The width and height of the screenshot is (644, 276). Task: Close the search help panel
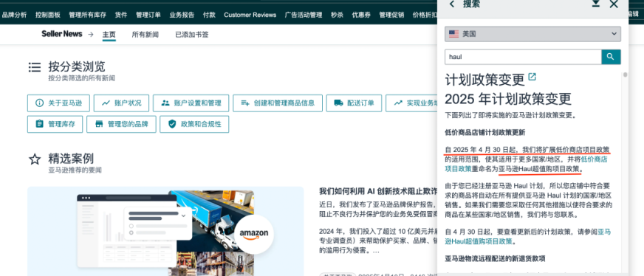click(x=614, y=4)
